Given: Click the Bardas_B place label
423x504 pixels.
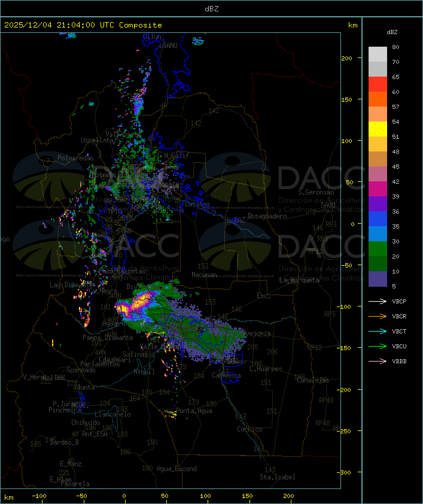Looking at the screenshot, I should (64, 442).
